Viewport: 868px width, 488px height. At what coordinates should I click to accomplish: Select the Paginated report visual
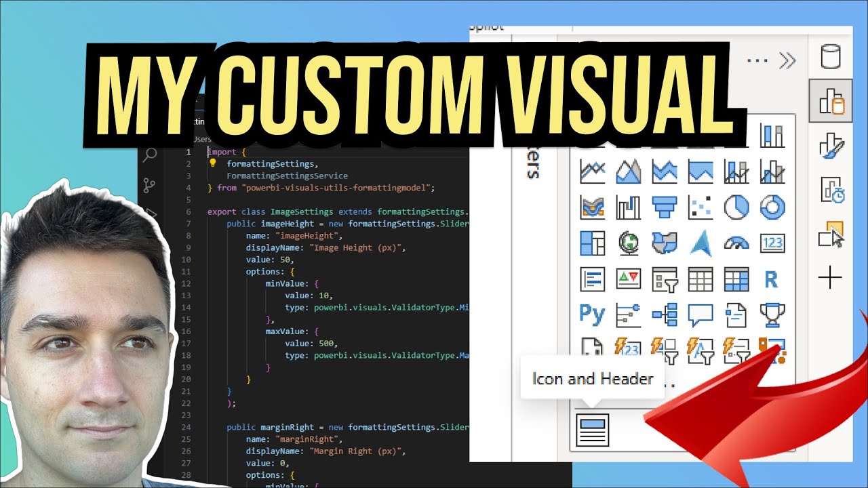point(593,348)
